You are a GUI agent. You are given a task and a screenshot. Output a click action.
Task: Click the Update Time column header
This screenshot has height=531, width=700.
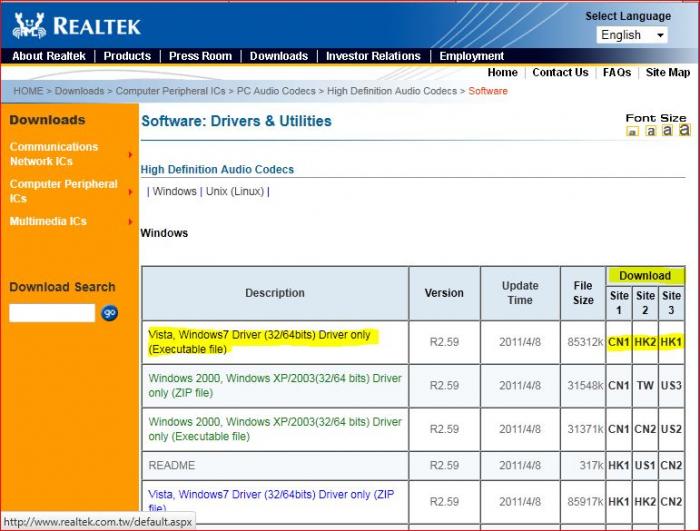point(520,293)
